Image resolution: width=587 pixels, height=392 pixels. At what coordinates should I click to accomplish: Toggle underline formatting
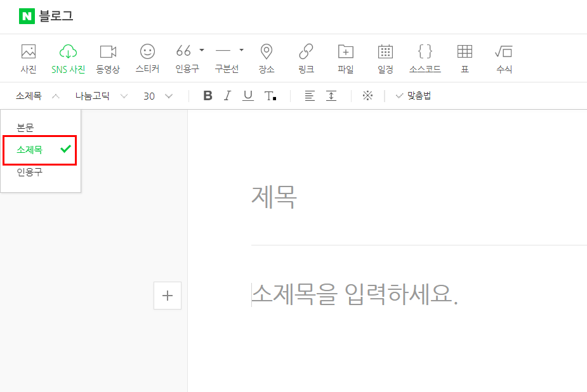248,96
